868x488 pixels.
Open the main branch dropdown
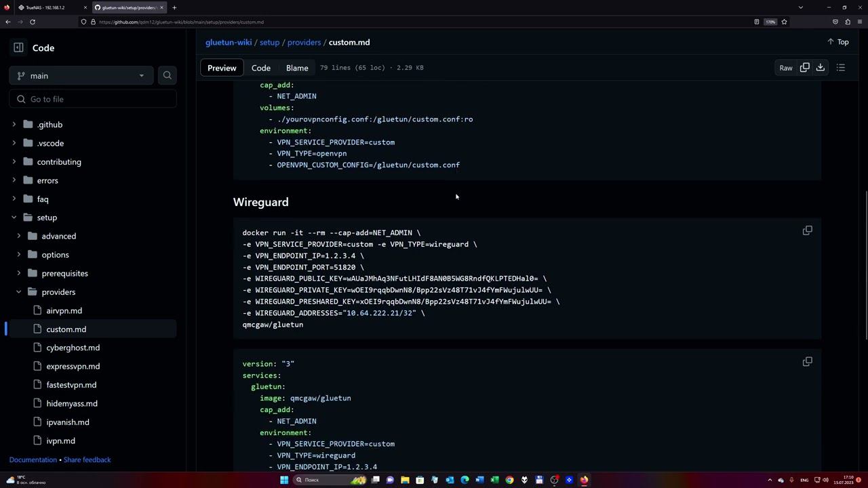(x=81, y=75)
